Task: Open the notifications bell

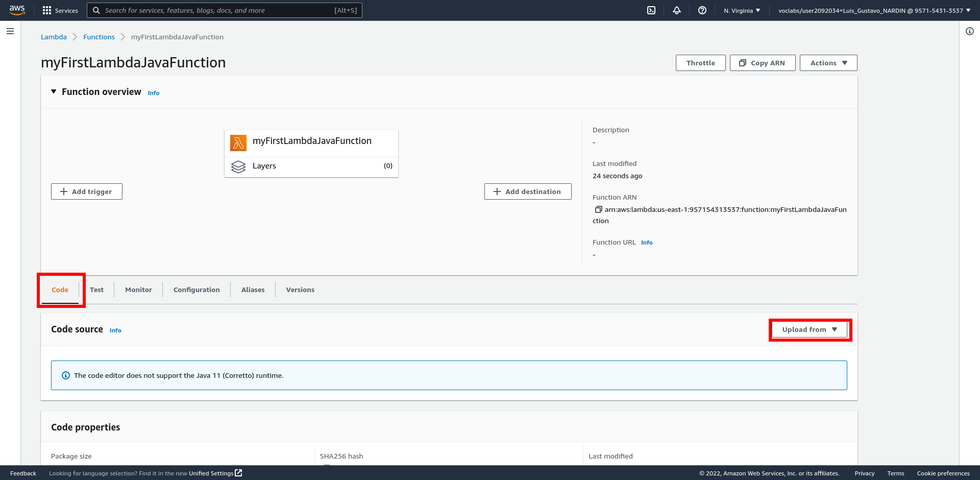Action: (677, 10)
